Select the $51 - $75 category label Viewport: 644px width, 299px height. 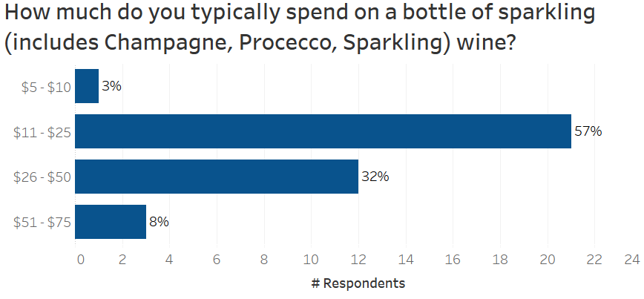tap(43, 223)
